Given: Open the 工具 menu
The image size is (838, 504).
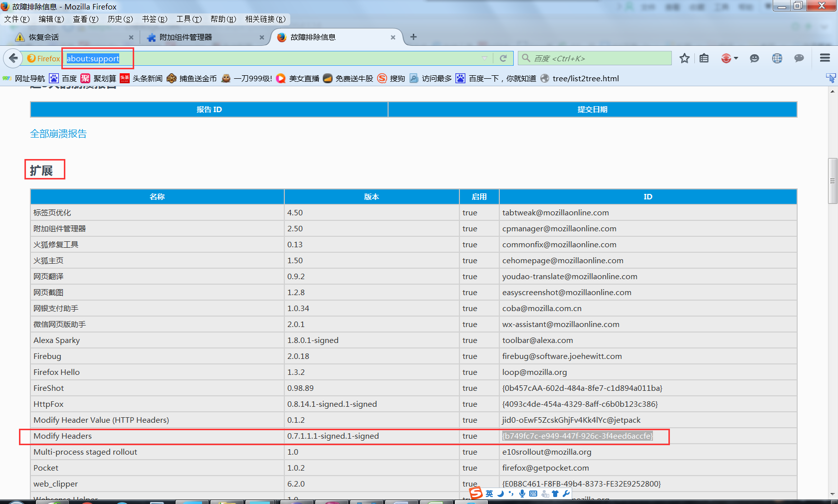Looking at the screenshot, I should click(189, 19).
